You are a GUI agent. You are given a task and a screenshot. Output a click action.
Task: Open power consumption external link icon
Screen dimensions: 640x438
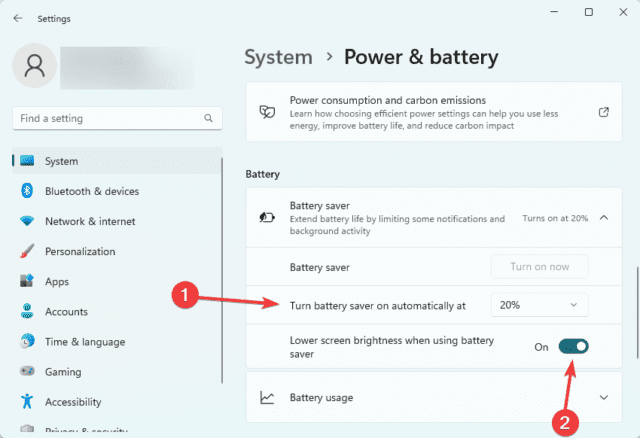(x=603, y=113)
